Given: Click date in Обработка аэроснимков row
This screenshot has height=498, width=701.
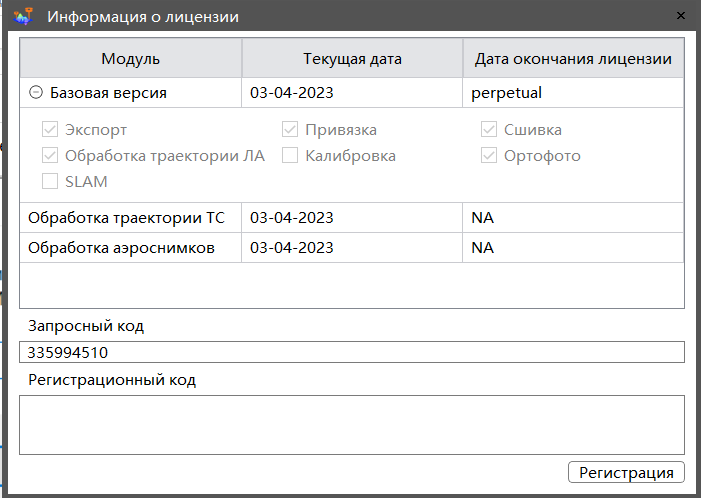Looking at the screenshot, I should point(352,248).
